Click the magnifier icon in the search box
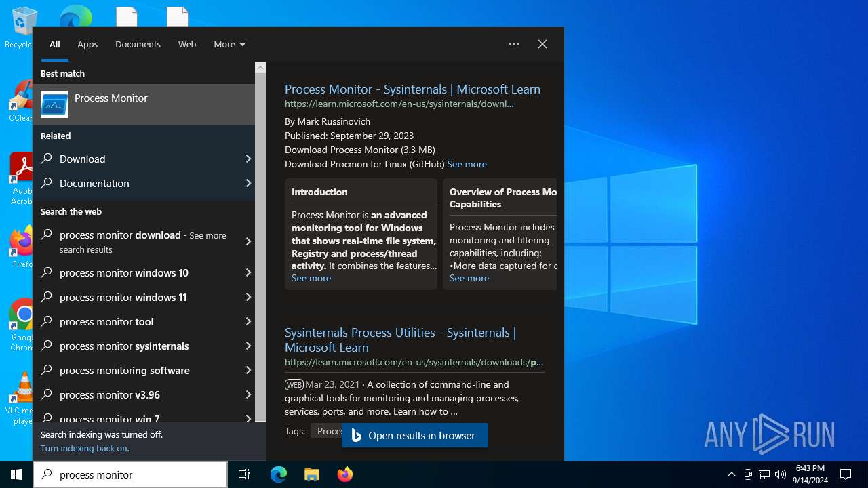 click(47, 474)
